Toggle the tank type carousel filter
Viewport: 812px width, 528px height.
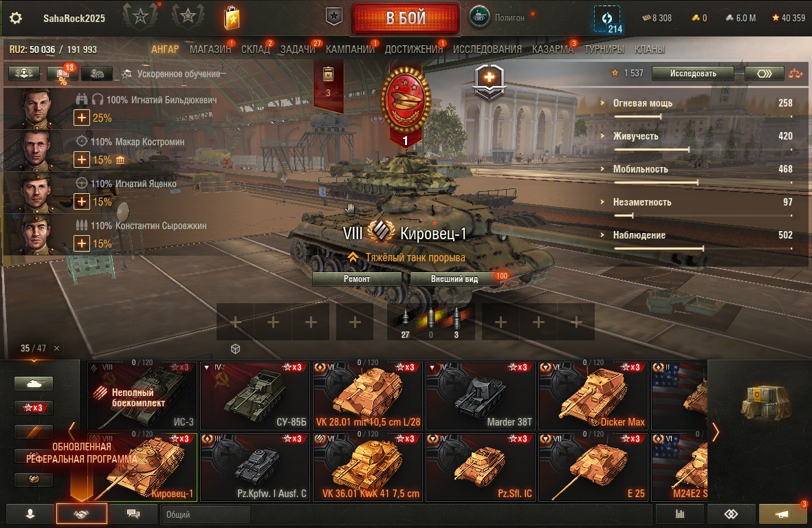34,384
